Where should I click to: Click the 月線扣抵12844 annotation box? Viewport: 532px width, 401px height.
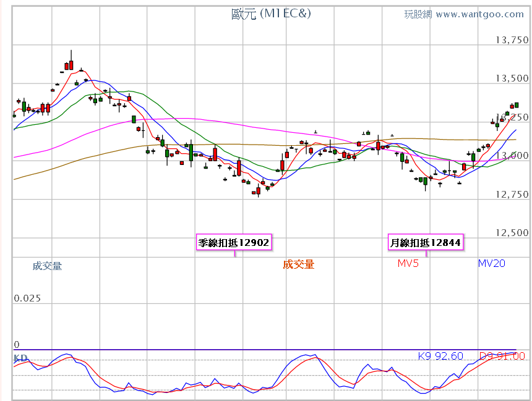tap(426, 242)
